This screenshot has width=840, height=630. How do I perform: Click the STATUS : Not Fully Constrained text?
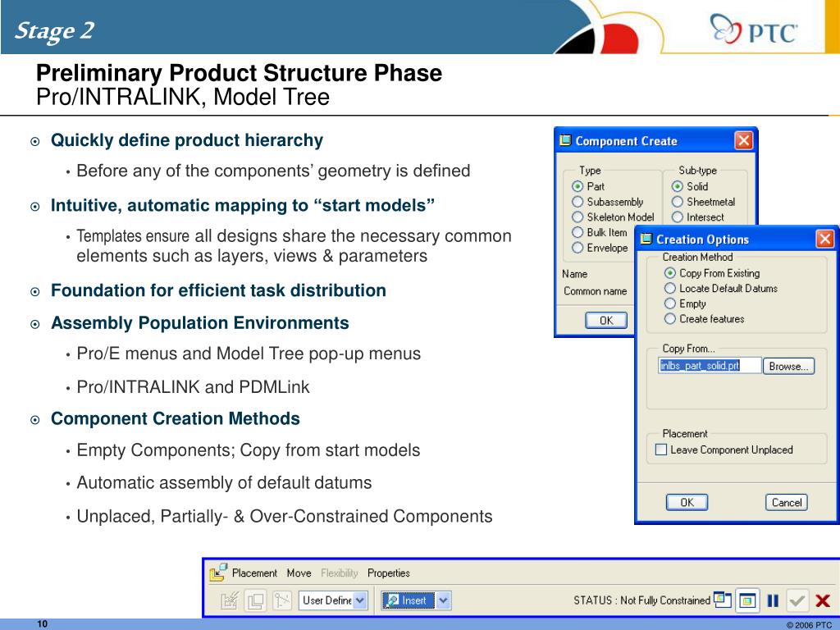click(641, 600)
